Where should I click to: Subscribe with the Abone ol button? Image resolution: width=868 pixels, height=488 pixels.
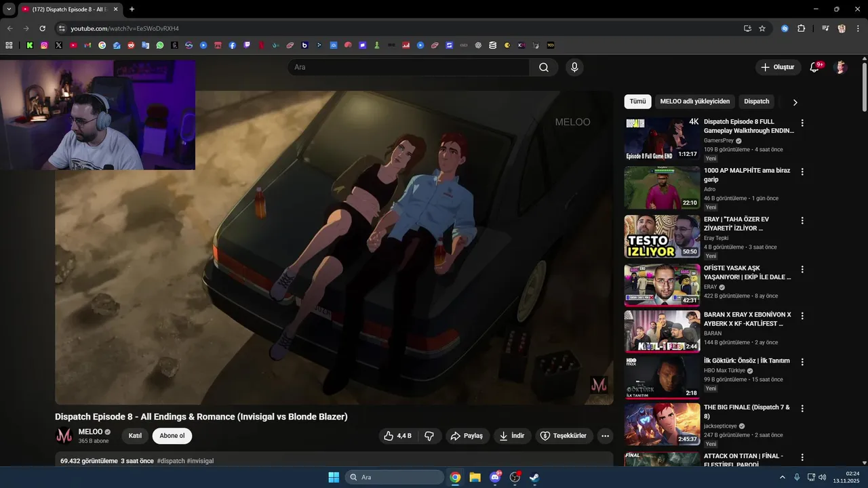(x=172, y=436)
